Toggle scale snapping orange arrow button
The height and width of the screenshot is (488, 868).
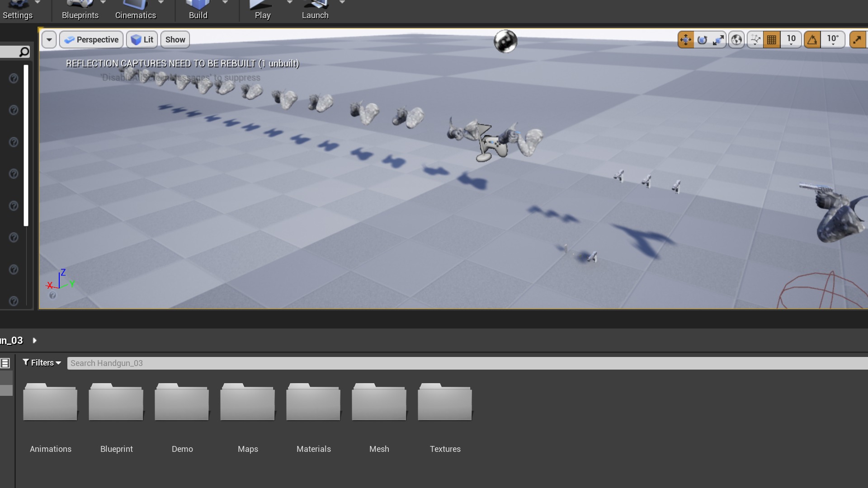[x=857, y=40]
